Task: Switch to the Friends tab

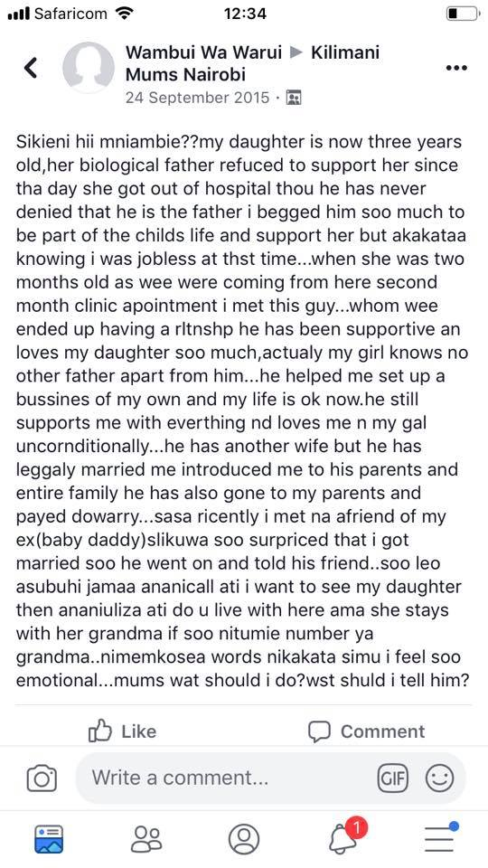Action: tap(146, 839)
